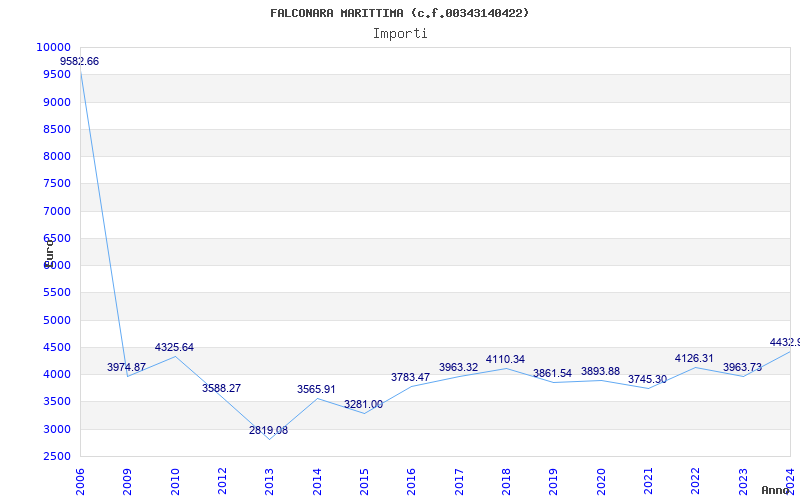Select the 3974.87 data point label
800x500 pixels.
tap(127, 367)
